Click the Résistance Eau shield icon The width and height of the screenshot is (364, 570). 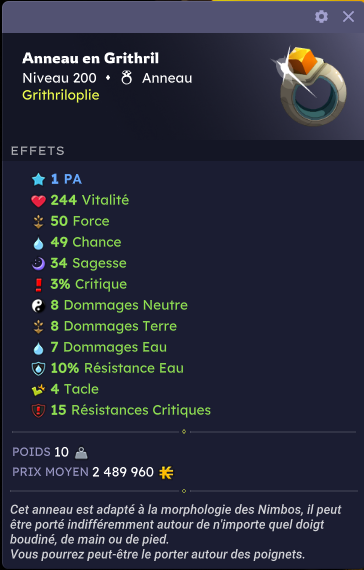(x=38, y=369)
